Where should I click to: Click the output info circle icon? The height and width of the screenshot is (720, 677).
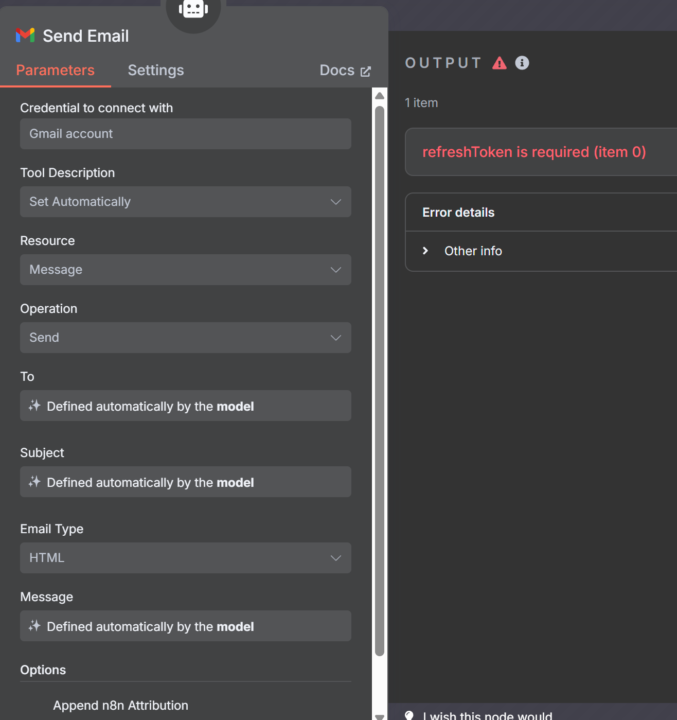pyautogui.click(x=522, y=63)
